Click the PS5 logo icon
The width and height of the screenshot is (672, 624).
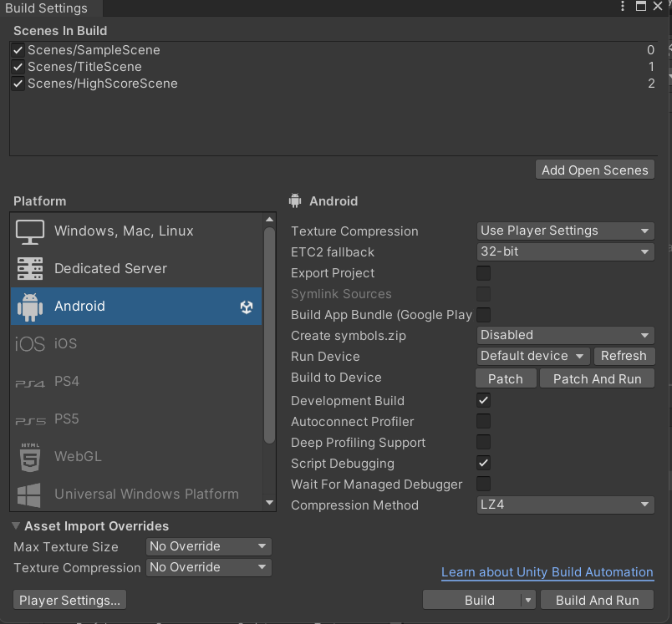pos(30,421)
